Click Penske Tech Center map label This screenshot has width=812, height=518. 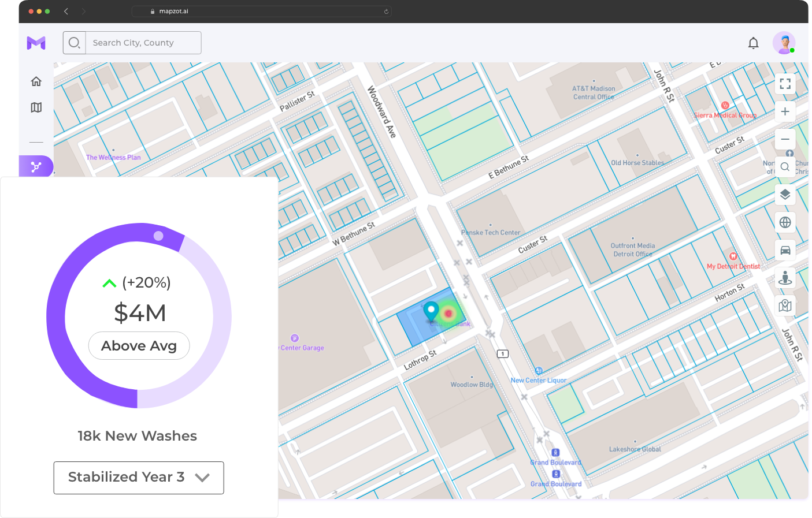coord(491,233)
